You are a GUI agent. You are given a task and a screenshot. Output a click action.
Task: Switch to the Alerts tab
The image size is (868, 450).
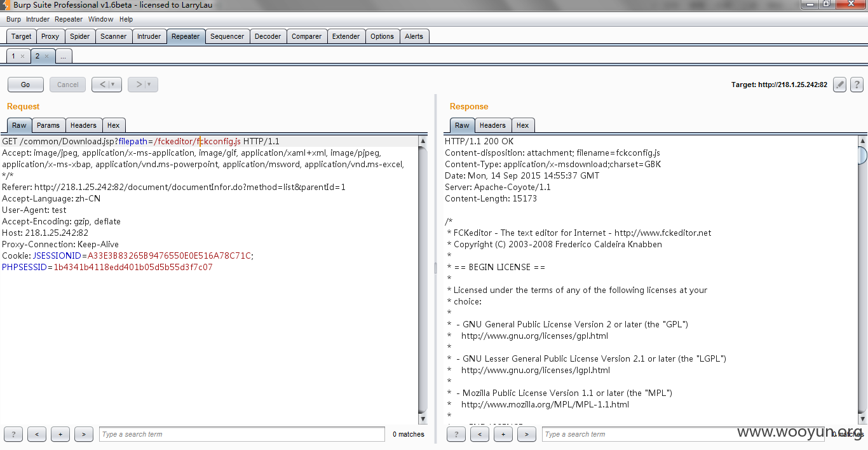pos(414,36)
